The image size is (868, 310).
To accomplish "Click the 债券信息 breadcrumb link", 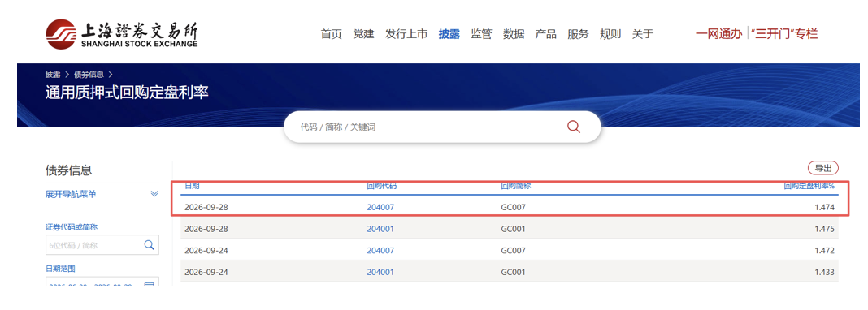I will click(x=89, y=74).
